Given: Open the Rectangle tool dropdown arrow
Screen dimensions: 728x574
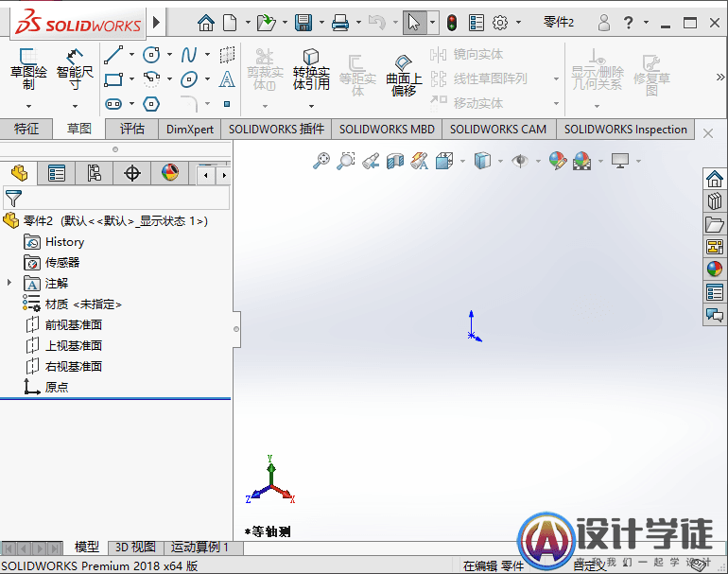Looking at the screenshot, I should pos(131,79).
